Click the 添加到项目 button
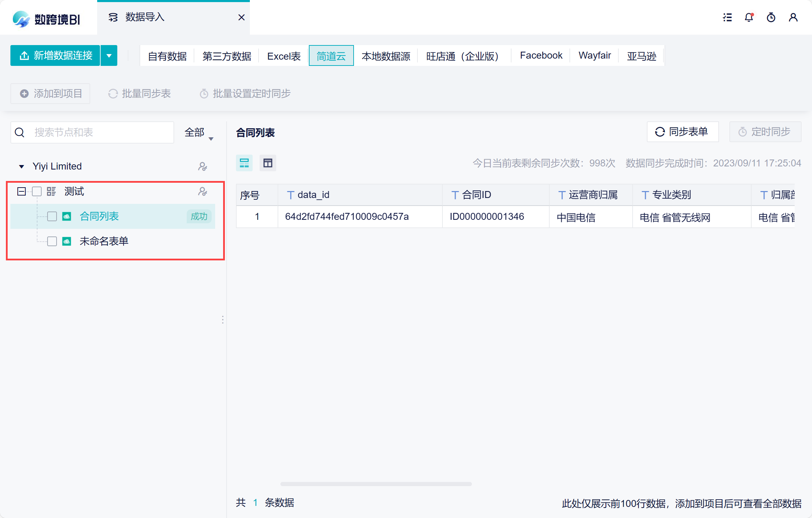 pyautogui.click(x=50, y=94)
